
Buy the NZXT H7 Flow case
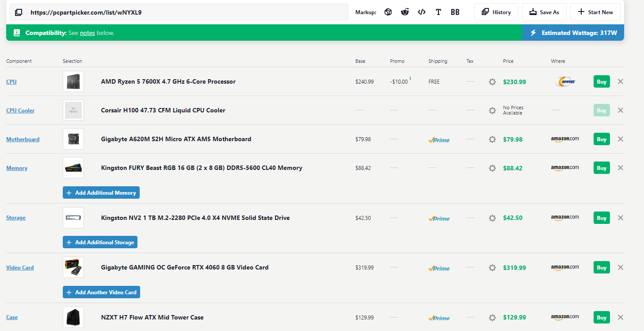602,317
